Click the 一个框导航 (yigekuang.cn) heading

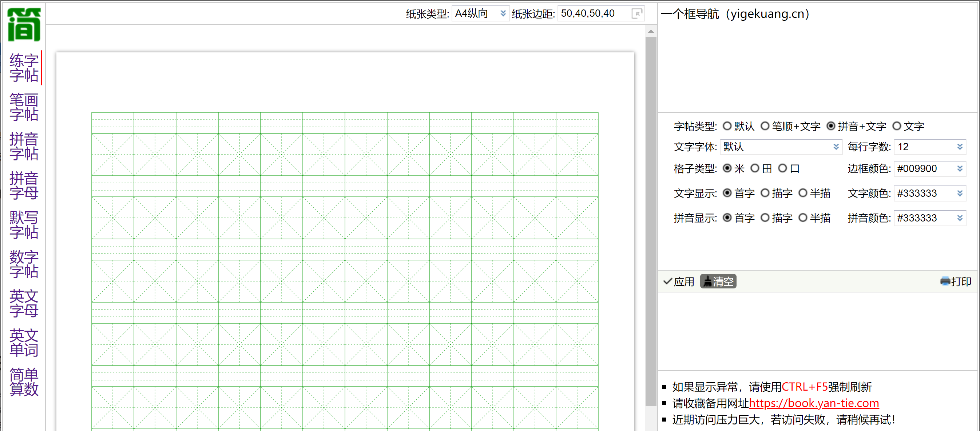pyautogui.click(x=735, y=14)
